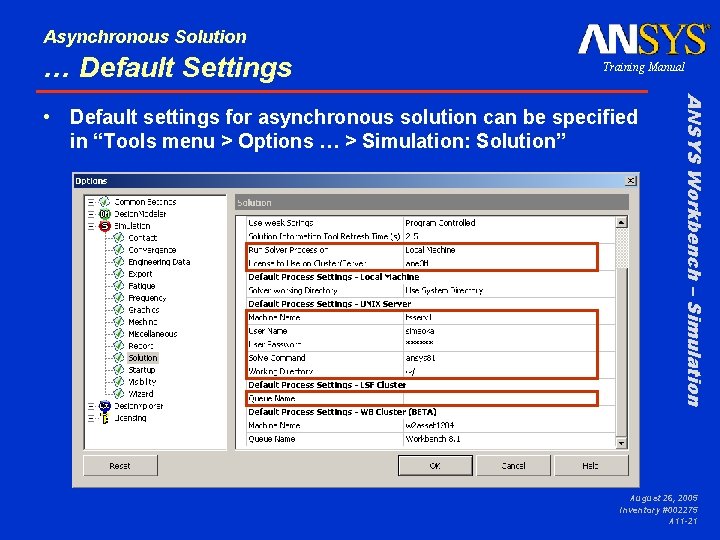
Task: Click the Solution checkmark icon
Action: click(118, 357)
